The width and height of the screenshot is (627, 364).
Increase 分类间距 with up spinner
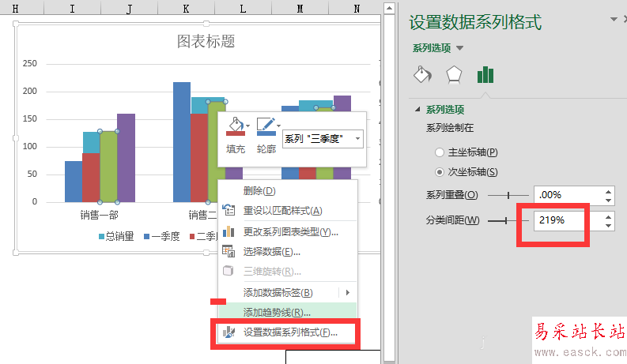(x=608, y=216)
